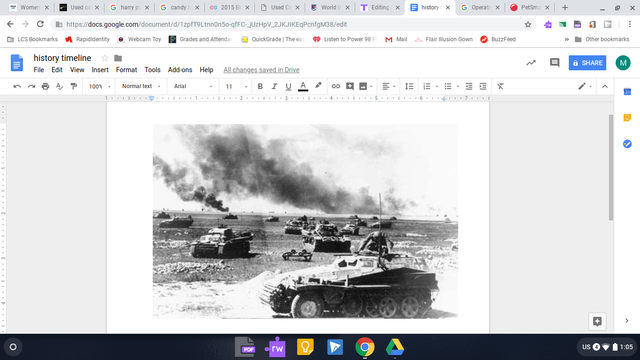Increase the paragraph indent
Screen dimensions: 640x360
tap(483, 86)
